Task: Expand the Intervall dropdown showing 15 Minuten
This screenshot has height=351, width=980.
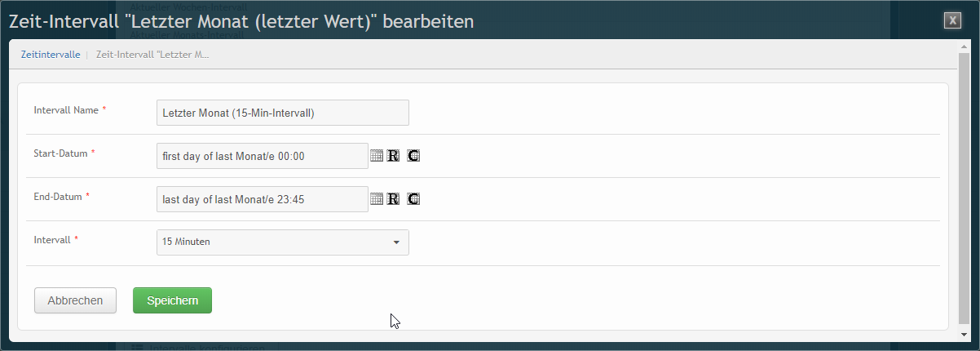Action: (x=282, y=242)
